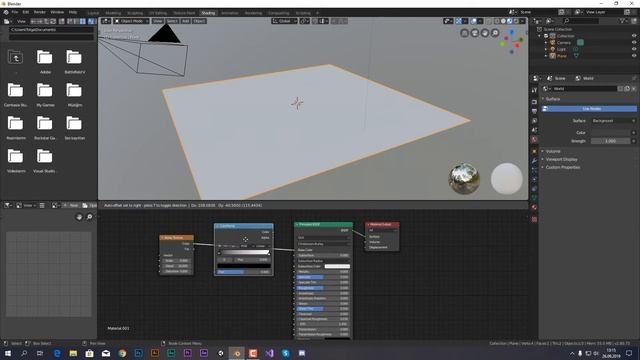Open the outliner filter dropdown
Screen dimensions: 640x360
[x=624, y=21]
